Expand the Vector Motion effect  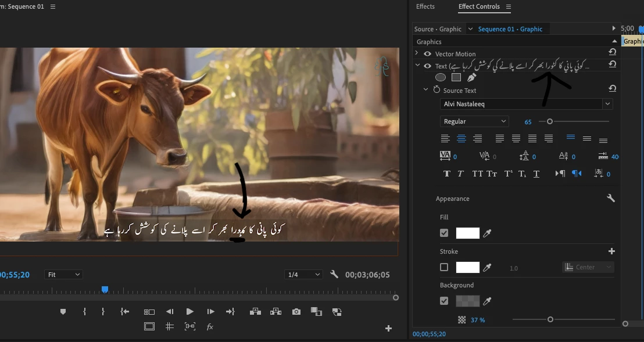point(417,53)
